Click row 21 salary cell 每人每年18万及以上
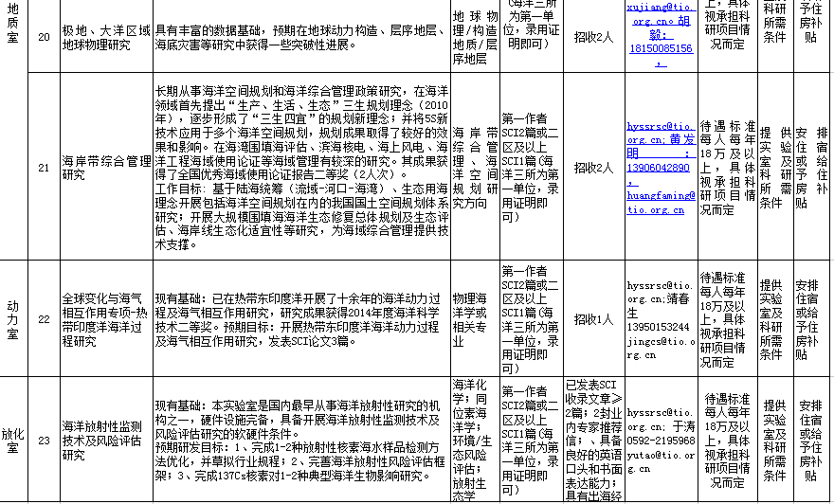 (x=727, y=167)
